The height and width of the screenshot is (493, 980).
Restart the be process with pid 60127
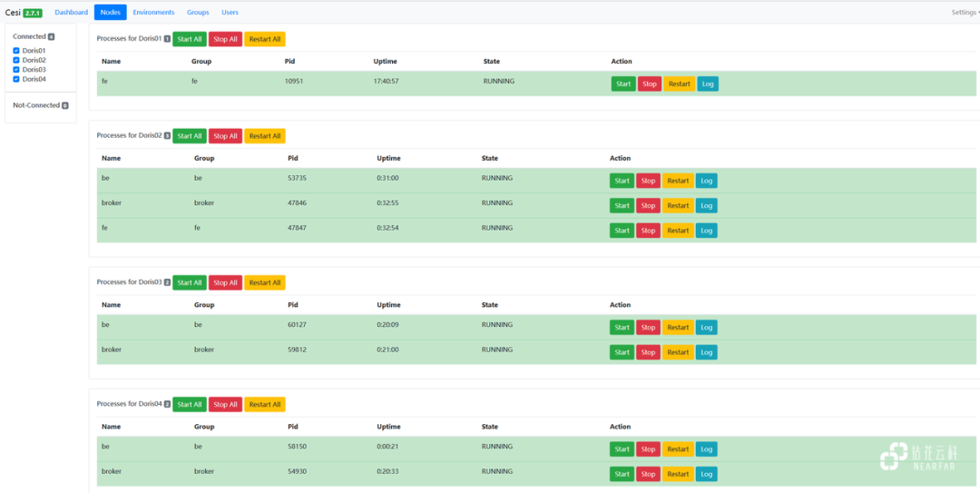click(678, 327)
